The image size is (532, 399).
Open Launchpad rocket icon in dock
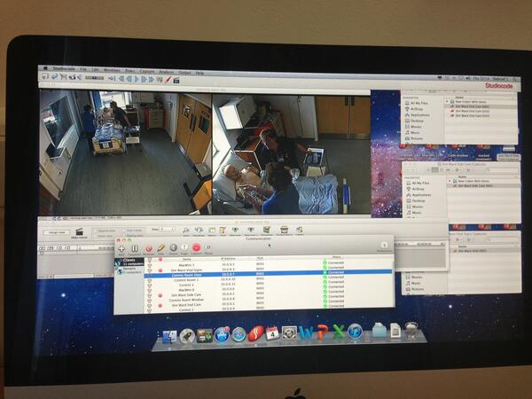coord(187,335)
